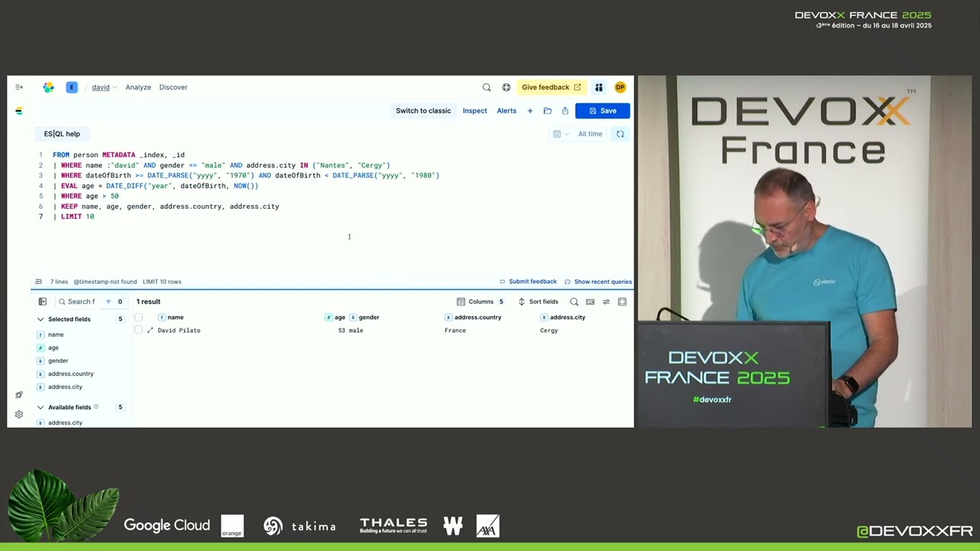Screen dimensions: 980x551
Task: Click the refresh query button
Action: (x=620, y=134)
